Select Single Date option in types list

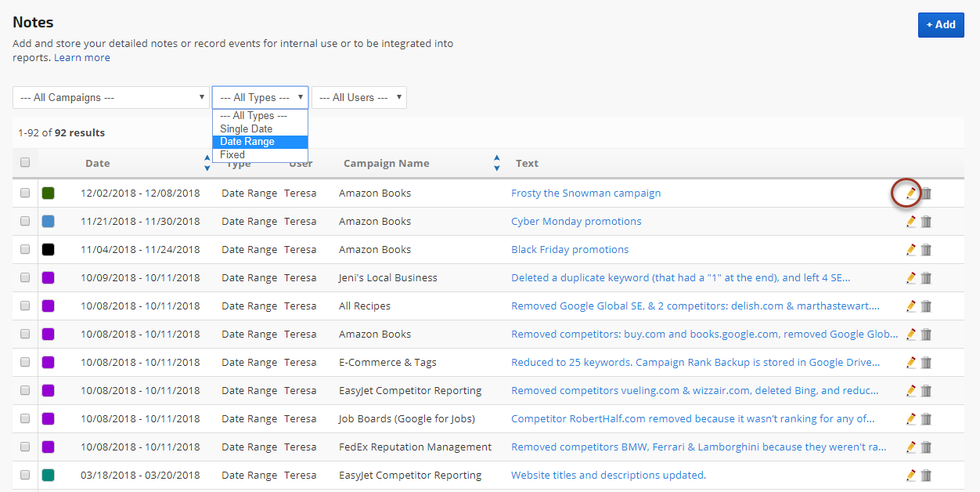pyautogui.click(x=247, y=128)
